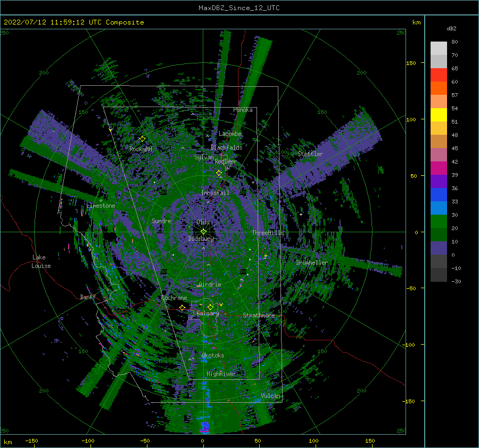The image size is (479, 448).
Task: Click the Cochrane label
Action: 174,298
